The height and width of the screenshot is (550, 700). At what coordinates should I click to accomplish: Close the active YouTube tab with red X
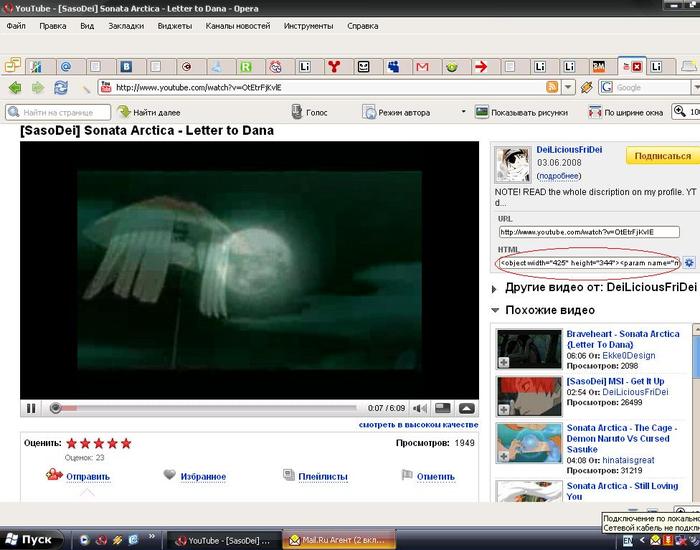637,67
